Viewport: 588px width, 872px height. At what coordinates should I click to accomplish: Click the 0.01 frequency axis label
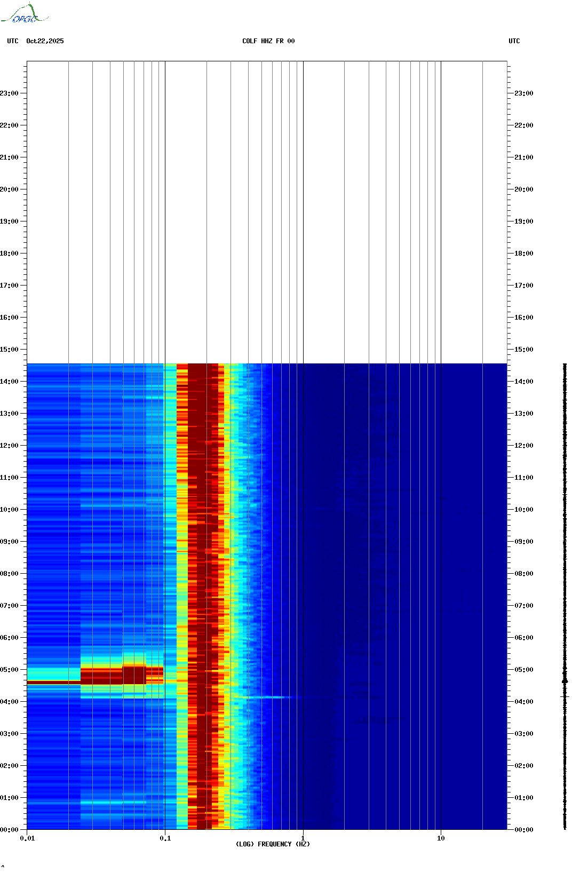[x=27, y=838]
